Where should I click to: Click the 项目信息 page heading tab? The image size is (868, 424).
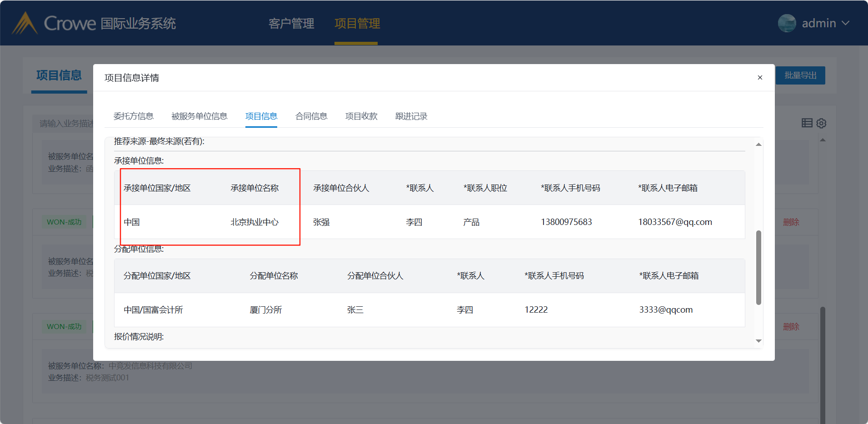[x=59, y=75]
